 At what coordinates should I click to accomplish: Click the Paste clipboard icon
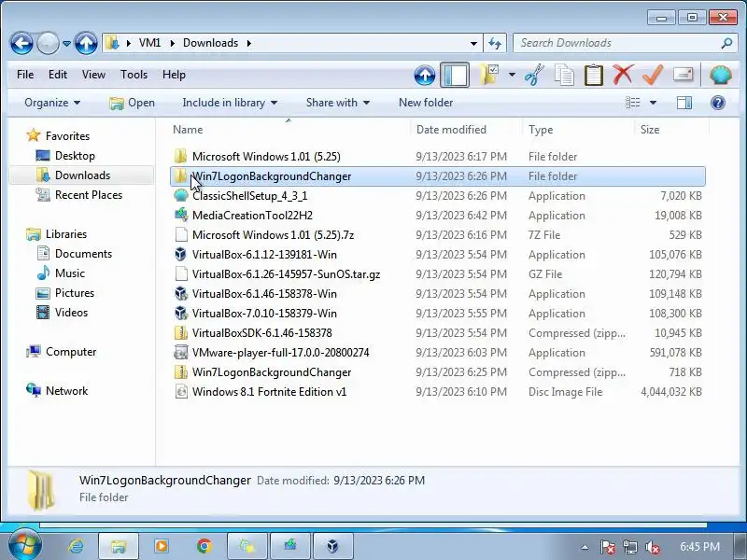[x=594, y=76]
